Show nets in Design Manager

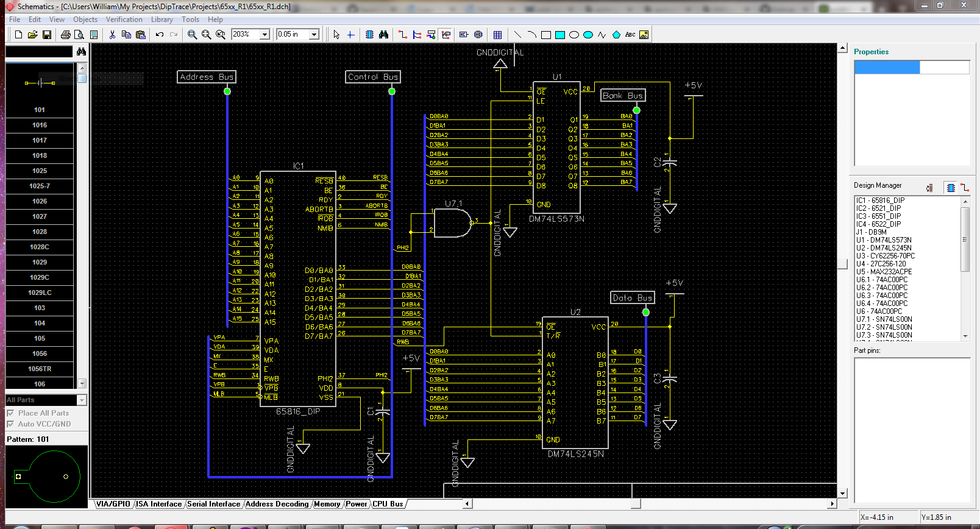965,188
